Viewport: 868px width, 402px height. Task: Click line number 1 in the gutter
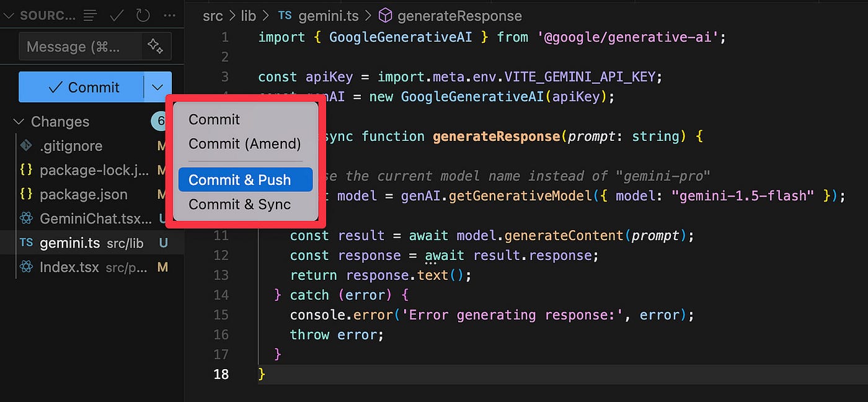click(x=225, y=37)
